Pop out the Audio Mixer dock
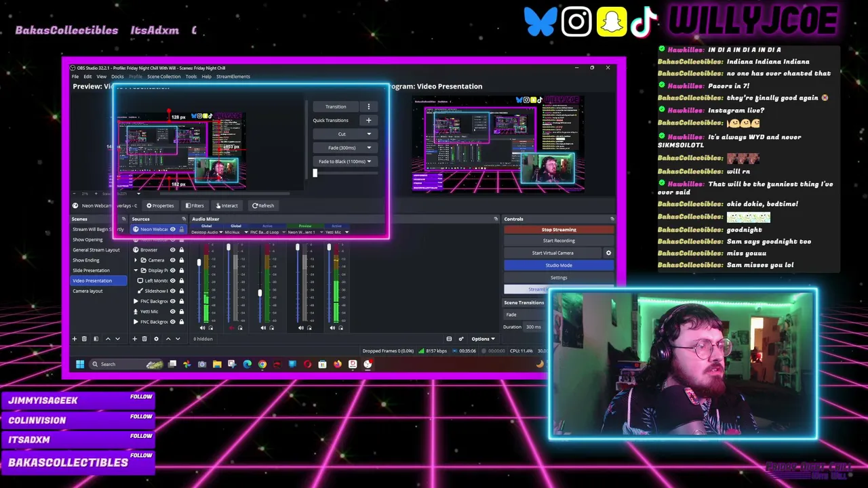Image resolution: width=868 pixels, height=488 pixels. point(496,219)
